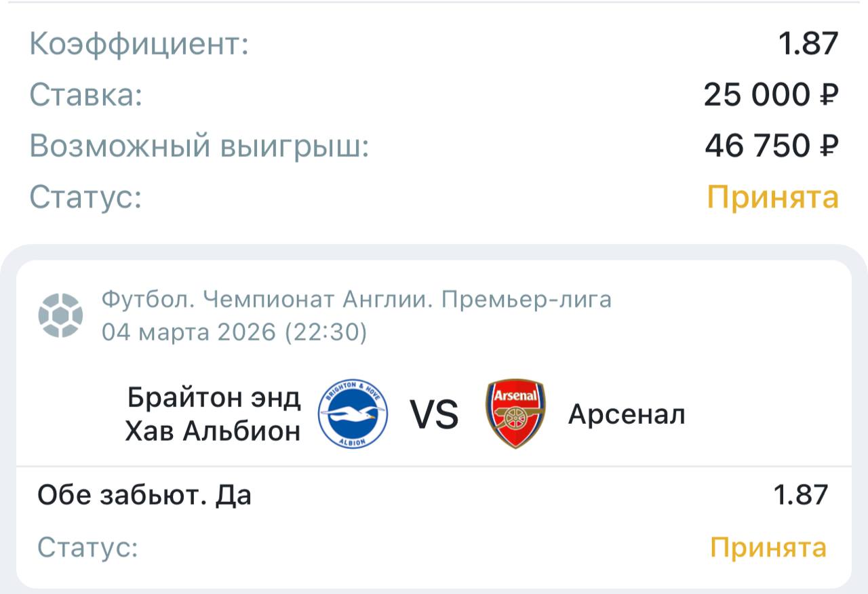Select the Арсенал team name
Screen dimensions: 868x594
pyautogui.click(x=627, y=414)
